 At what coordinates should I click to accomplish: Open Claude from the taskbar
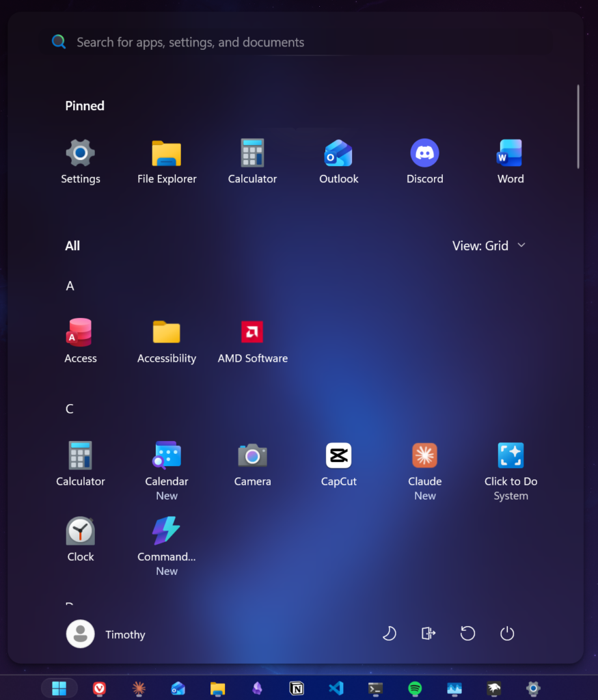139,688
